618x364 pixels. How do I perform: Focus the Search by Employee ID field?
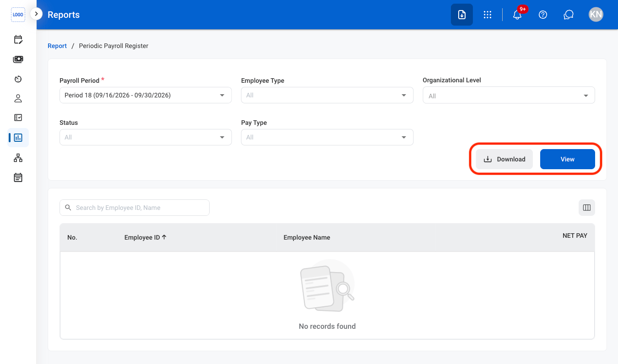[x=135, y=208]
